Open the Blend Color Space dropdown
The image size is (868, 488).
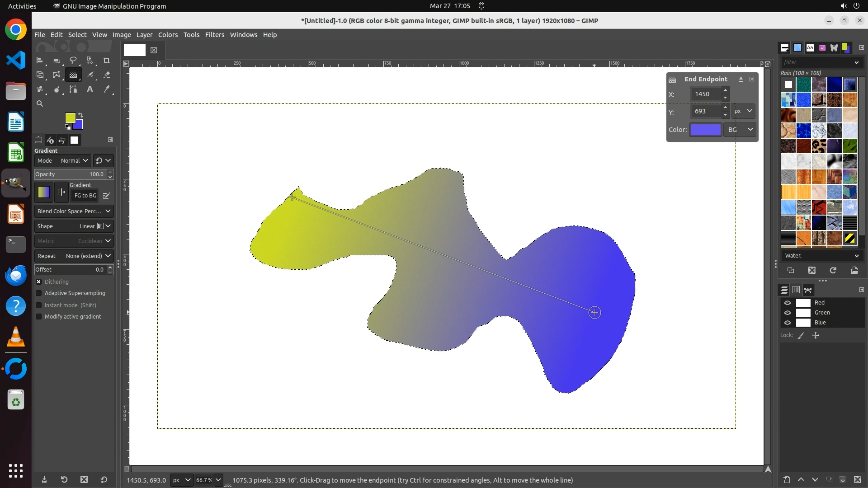pyautogui.click(x=74, y=211)
